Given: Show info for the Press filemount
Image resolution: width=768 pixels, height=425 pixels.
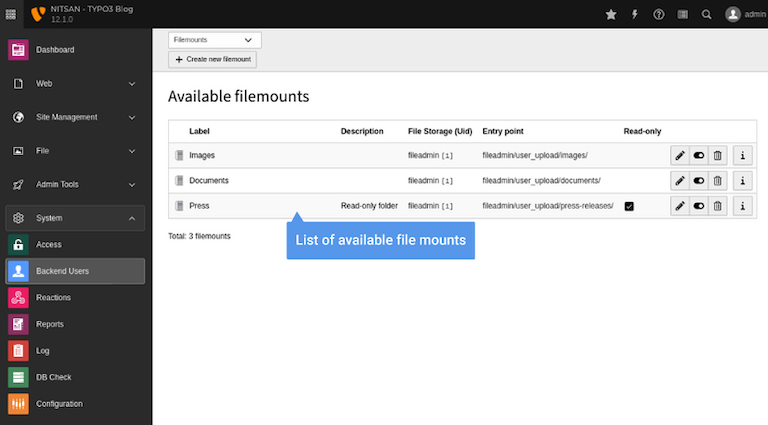Looking at the screenshot, I should 742,206.
